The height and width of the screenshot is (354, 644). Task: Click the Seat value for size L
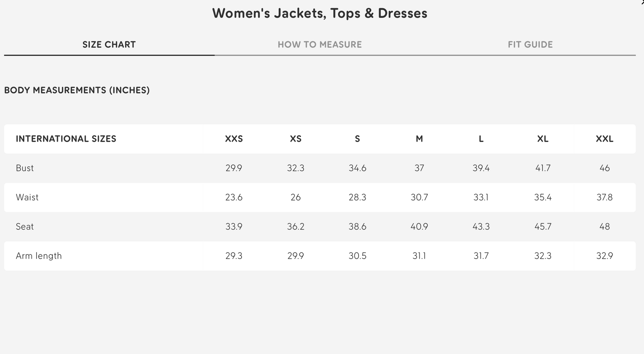point(481,227)
